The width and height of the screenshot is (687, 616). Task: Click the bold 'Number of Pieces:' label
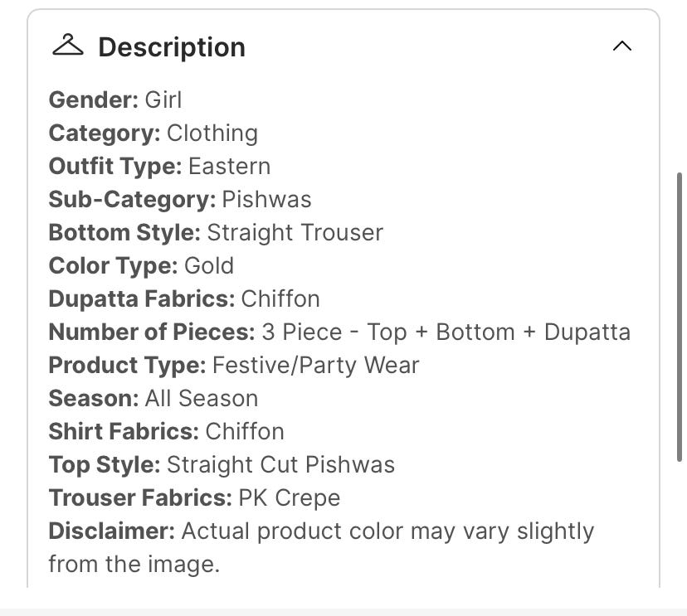click(x=151, y=332)
